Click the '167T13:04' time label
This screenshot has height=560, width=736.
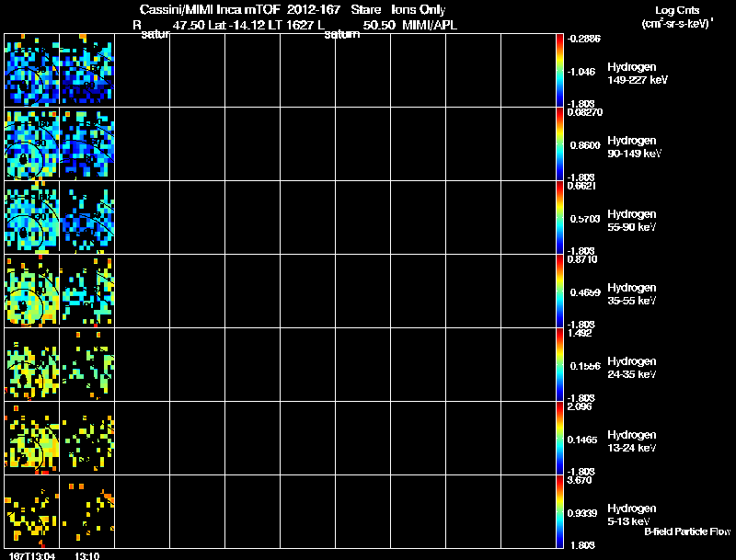(x=32, y=556)
